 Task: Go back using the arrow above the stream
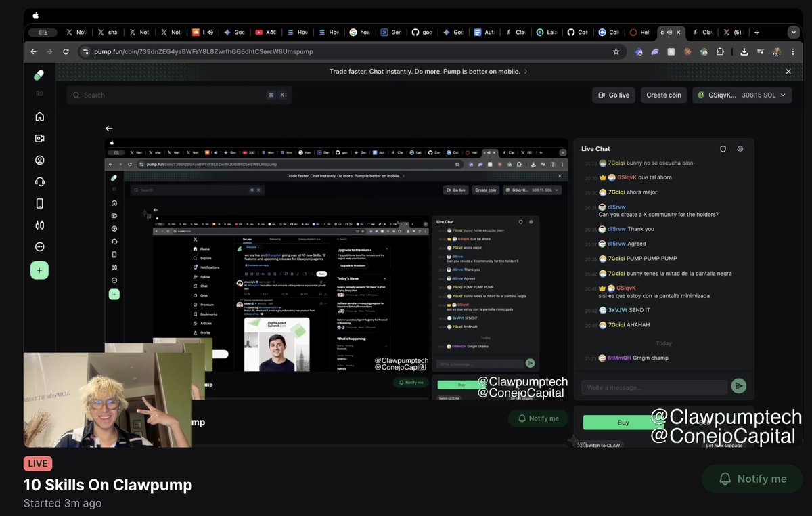tap(109, 128)
